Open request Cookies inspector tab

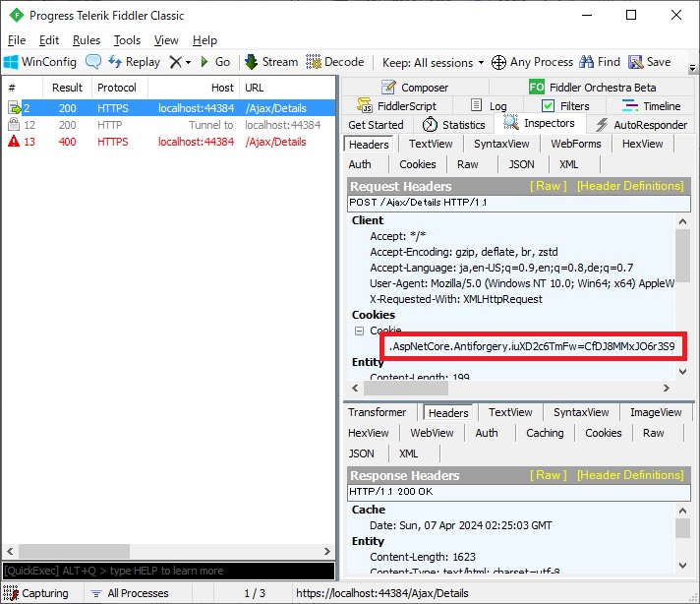click(417, 164)
